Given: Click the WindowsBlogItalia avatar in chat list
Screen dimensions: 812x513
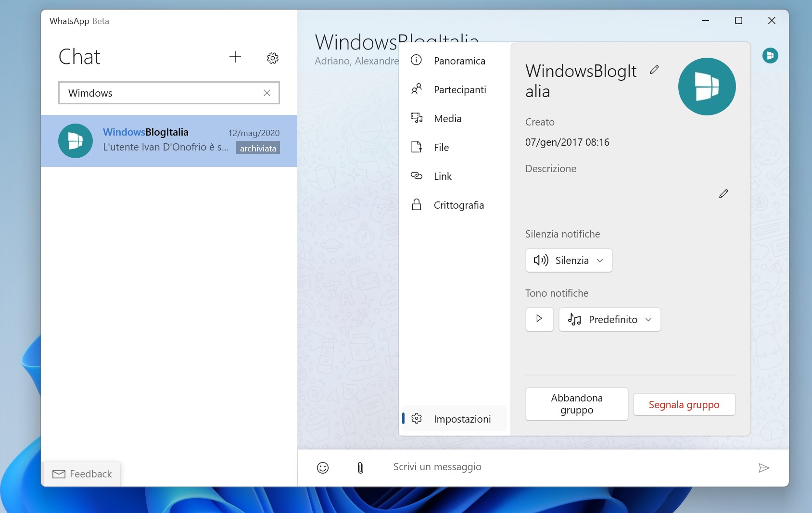Looking at the screenshot, I should coord(76,141).
